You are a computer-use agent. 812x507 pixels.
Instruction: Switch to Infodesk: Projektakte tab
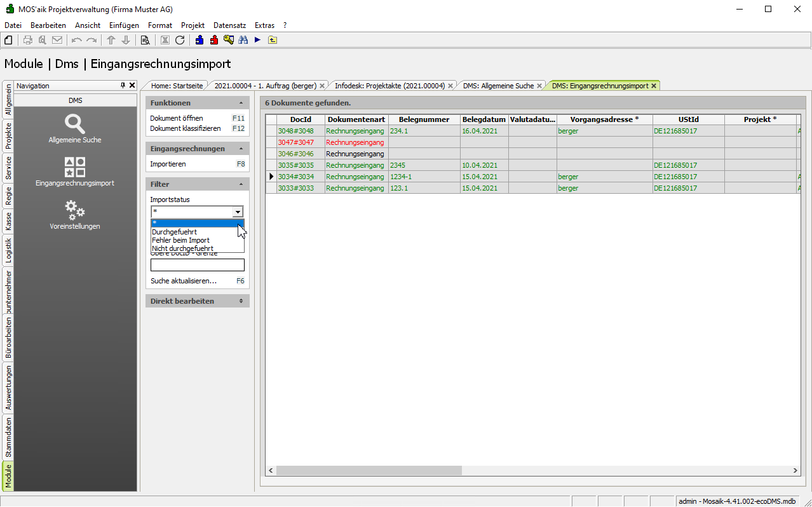pos(389,86)
